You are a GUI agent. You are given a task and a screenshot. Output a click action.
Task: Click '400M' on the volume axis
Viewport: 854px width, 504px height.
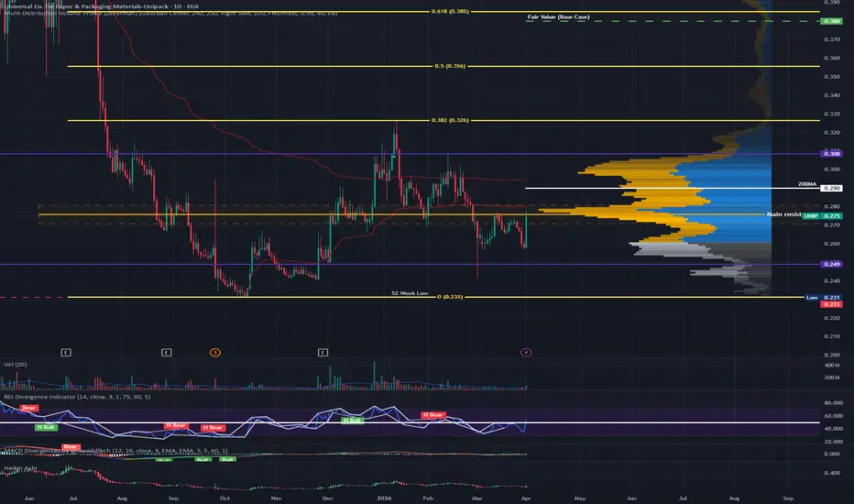(832, 365)
